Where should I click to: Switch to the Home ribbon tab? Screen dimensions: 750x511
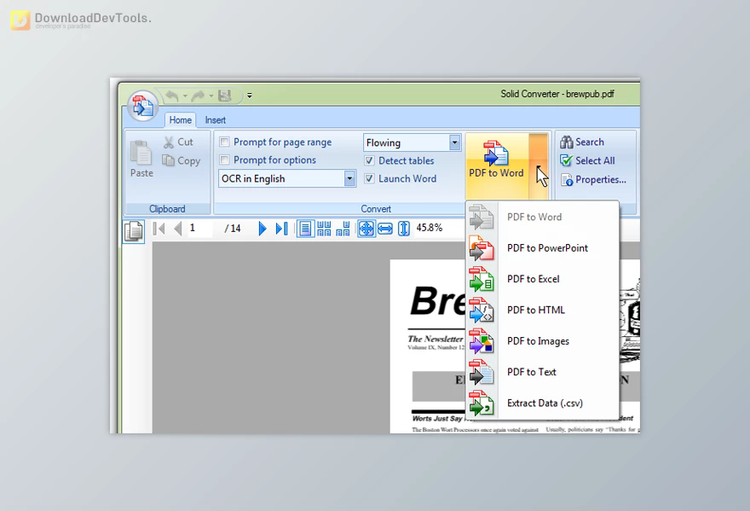(180, 120)
